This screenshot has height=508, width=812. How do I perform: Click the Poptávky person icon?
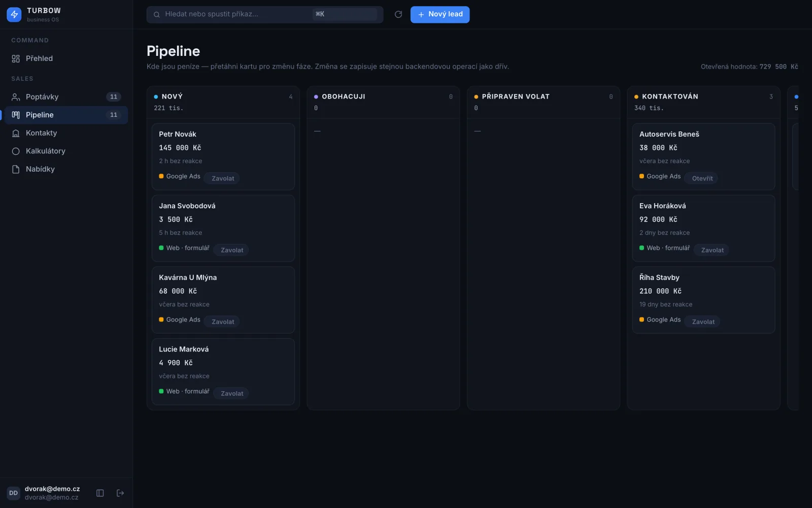pos(16,97)
